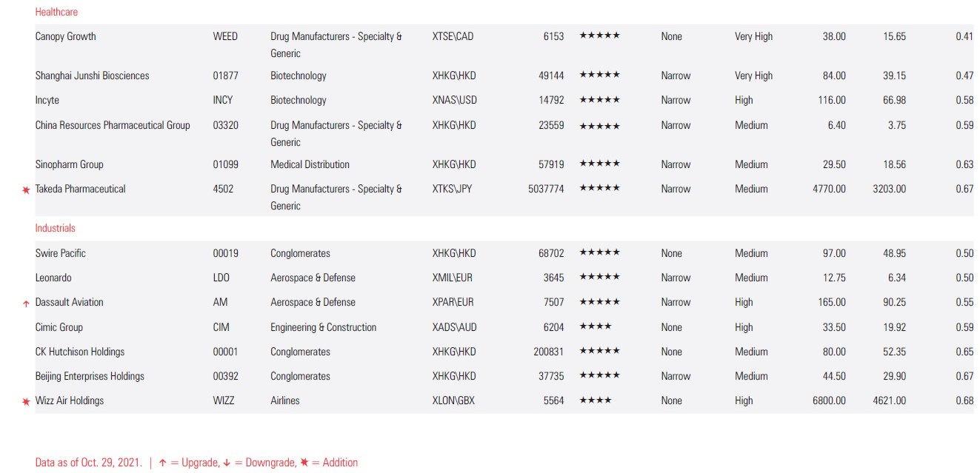
Task: Click the upgrade arrow beside Dassault Aviation
Action: tap(26, 303)
